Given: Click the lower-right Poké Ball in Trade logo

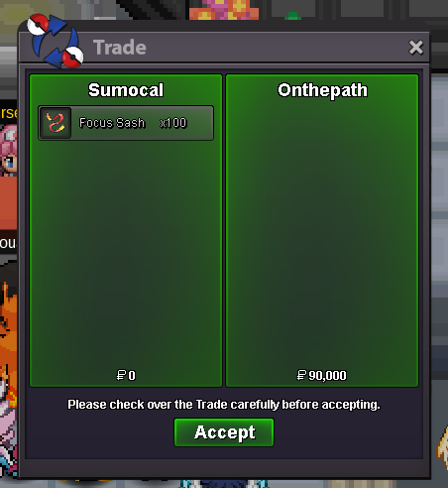Looking at the screenshot, I should 72,57.
